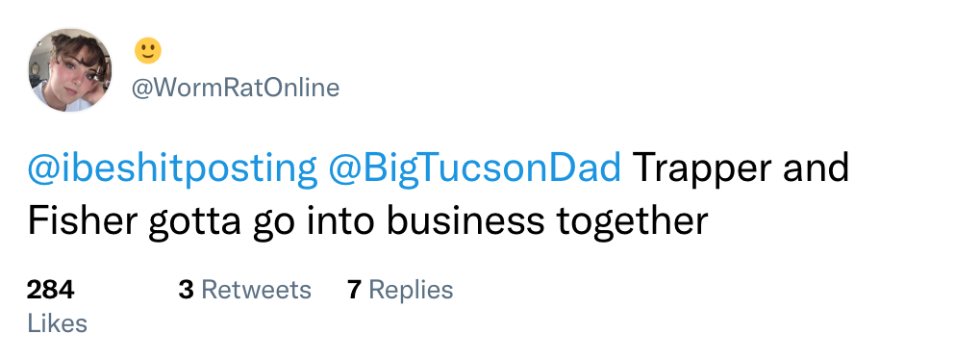This screenshot has width=980, height=360.
Task: Click the word together in tweet
Action: 632,223
